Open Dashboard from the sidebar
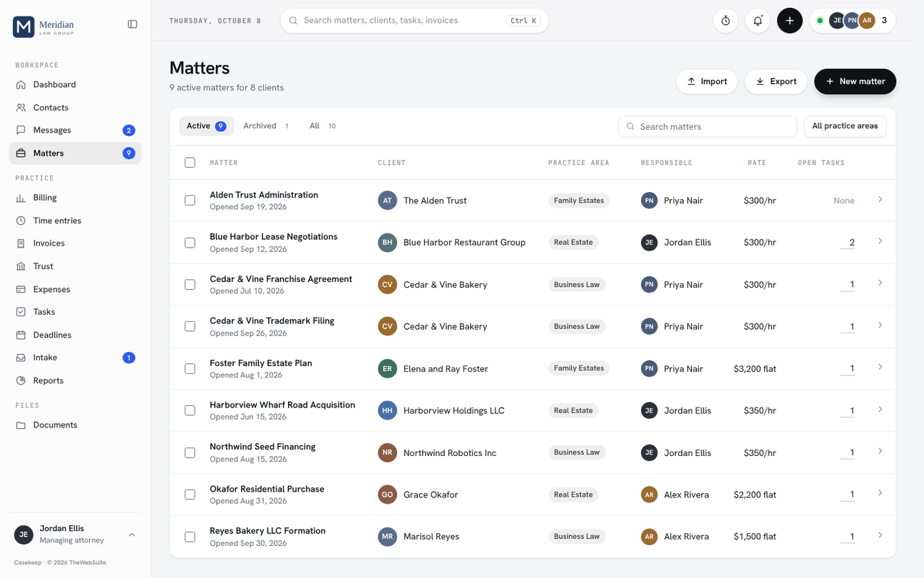Image resolution: width=924 pixels, height=578 pixels. [76, 84]
